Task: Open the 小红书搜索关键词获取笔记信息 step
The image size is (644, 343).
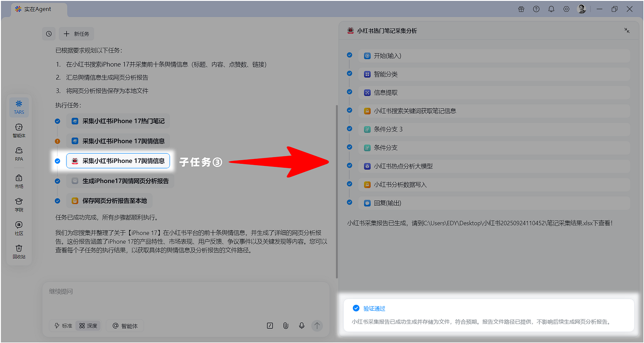Action: (x=494, y=111)
